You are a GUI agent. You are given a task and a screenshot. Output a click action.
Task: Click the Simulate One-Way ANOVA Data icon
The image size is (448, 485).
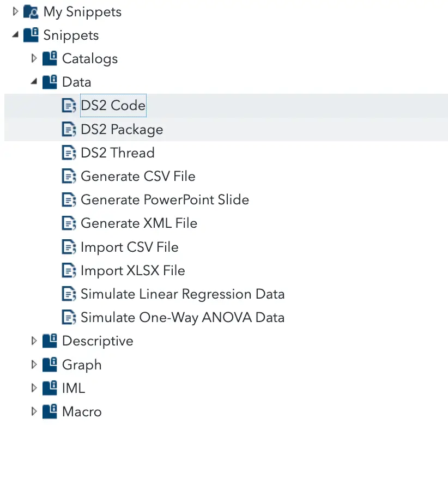[x=69, y=317]
